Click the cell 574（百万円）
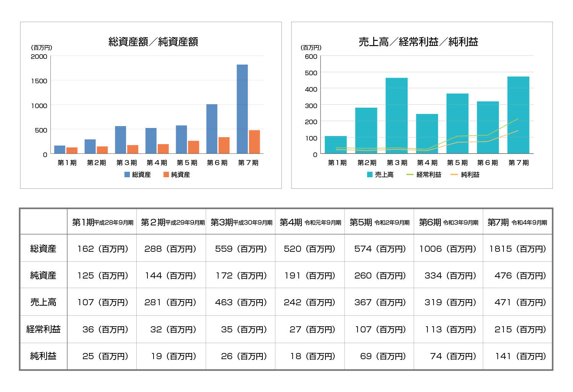Image resolution: width=573 pixels, height=392 pixels. (380, 249)
